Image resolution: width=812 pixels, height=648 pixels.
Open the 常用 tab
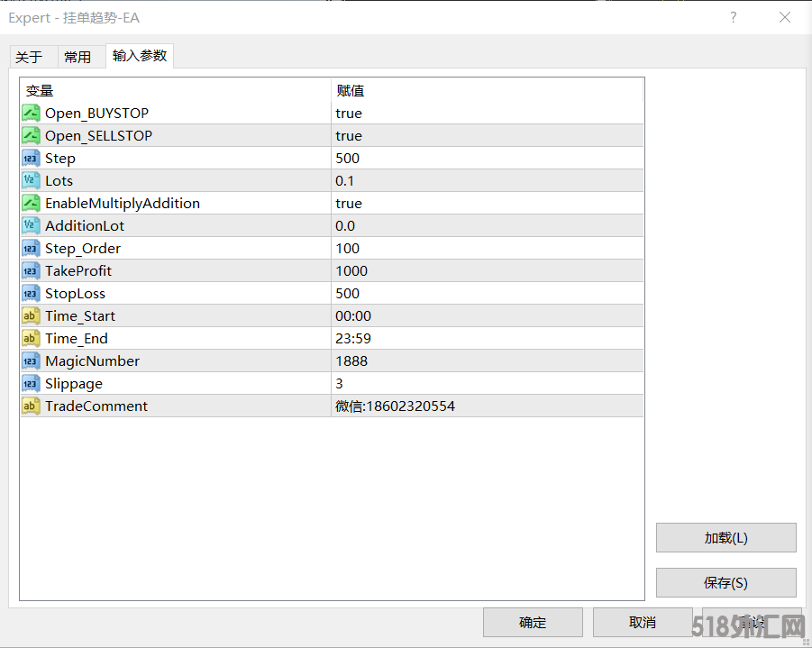pyautogui.click(x=78, y=57)
